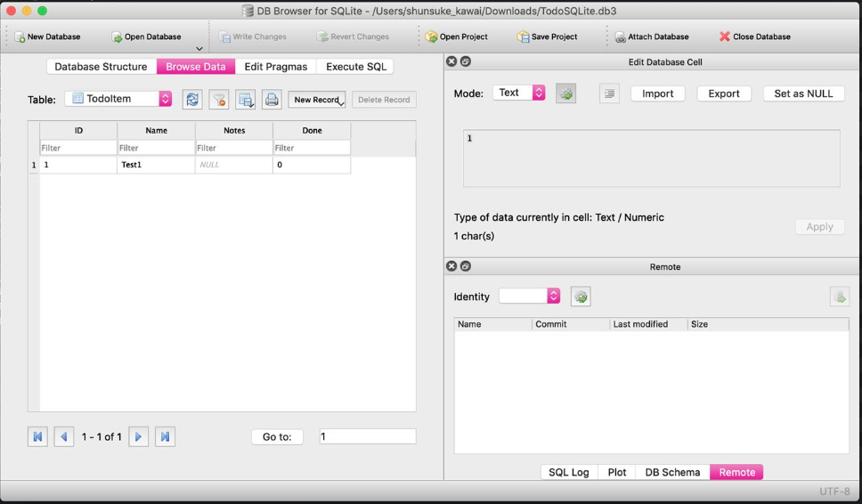The height and width of the screenshot is (504, 862).
Task: Click the Close Database toolbar button
Action: [x=755, y=37]
